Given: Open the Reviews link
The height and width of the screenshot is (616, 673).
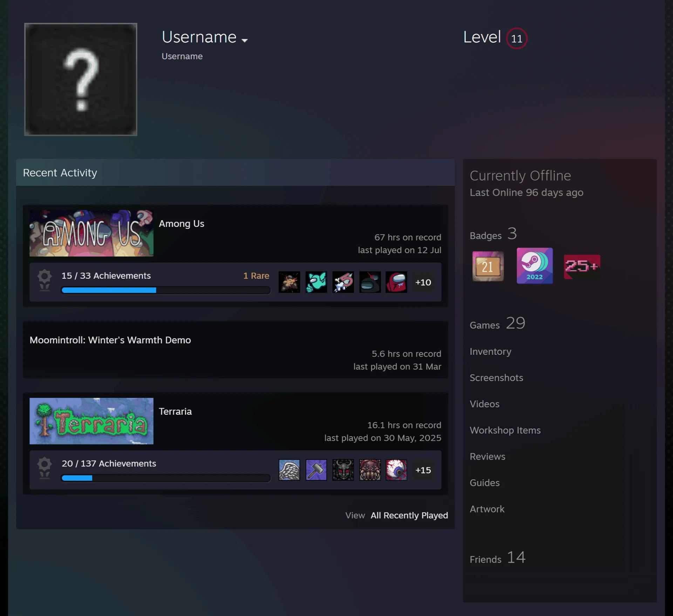Looking at the screenshot, I should pos(487,456).
